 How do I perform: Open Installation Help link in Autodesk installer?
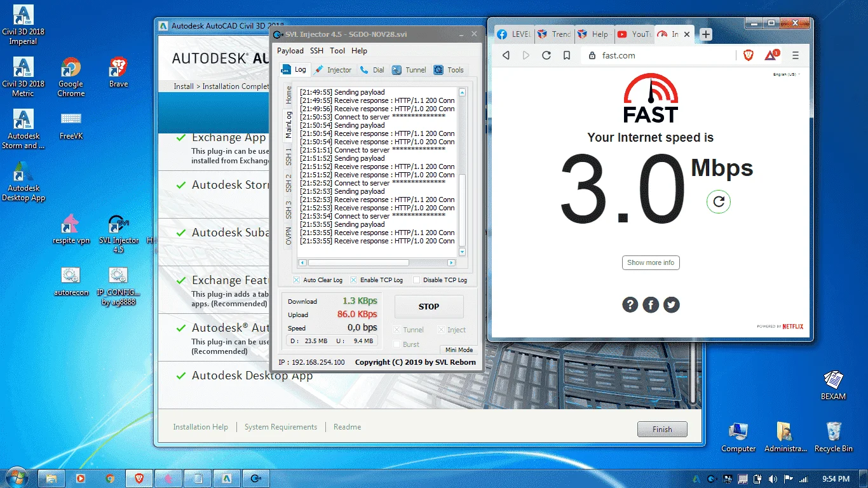point(200,427)
